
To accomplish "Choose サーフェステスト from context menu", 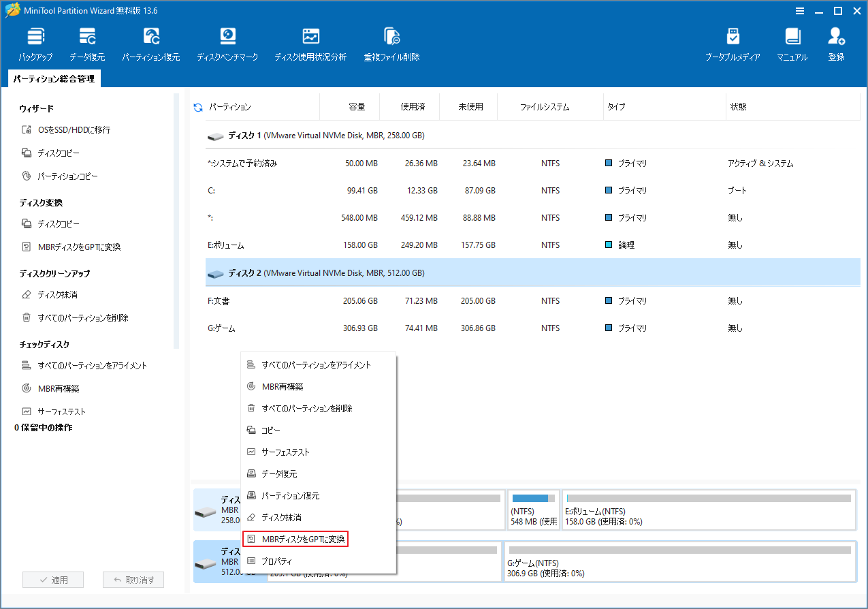I will (286, 452).
